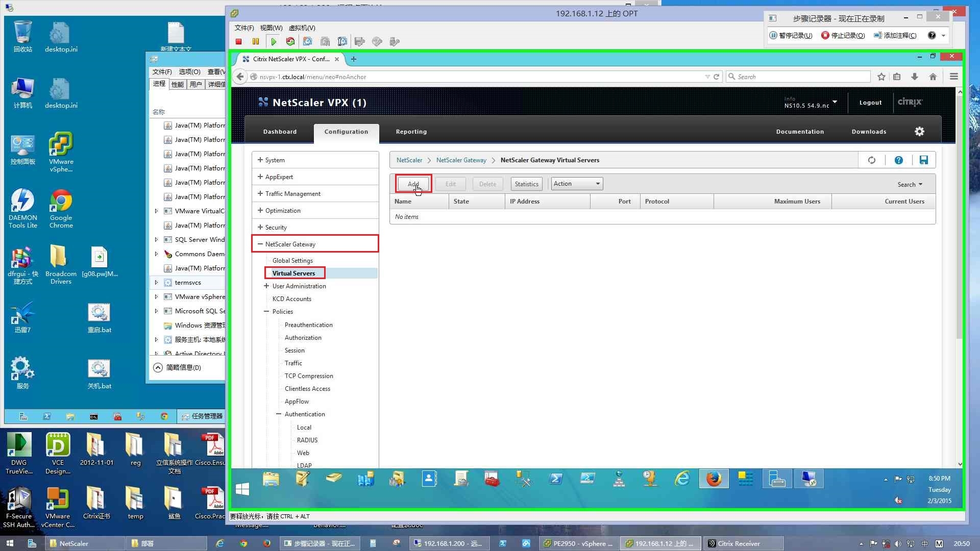The image size is (980, 551).
Task: Click Firefox icon in VM taskbar
Action: 714,479
